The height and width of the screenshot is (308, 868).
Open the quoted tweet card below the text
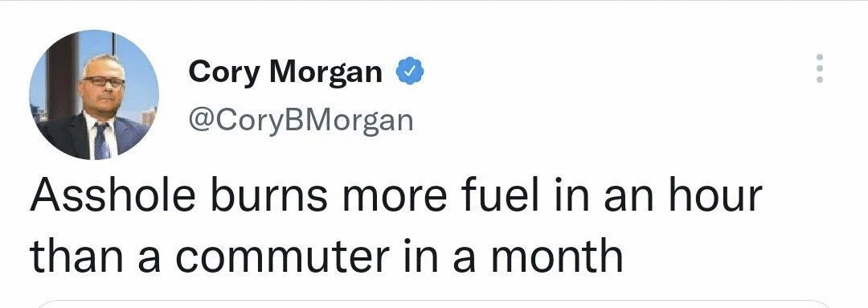[434, 304]
